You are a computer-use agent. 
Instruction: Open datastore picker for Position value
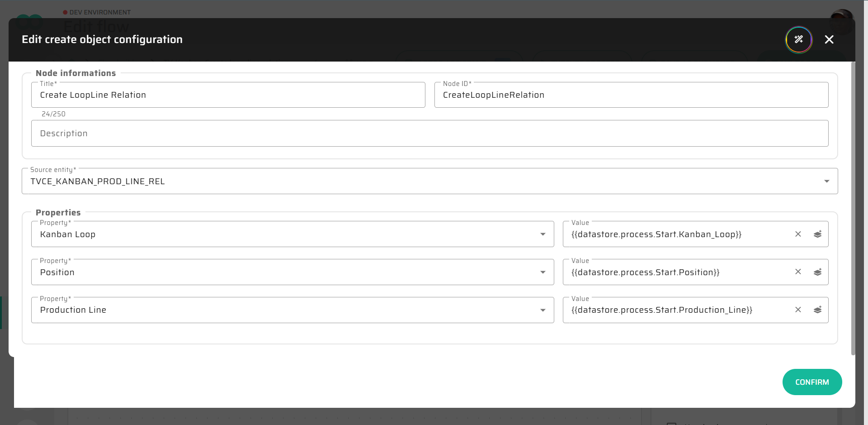click(817, 272)
